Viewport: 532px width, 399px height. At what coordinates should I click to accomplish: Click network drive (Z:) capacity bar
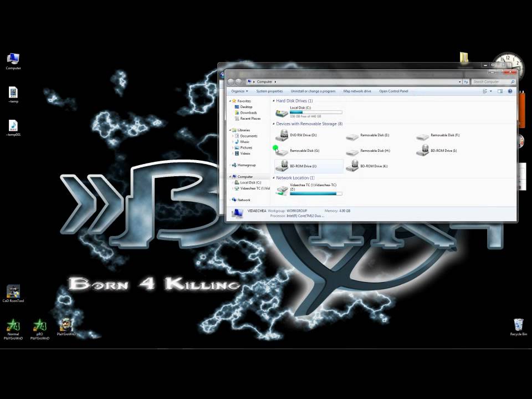pyautogui.click(x=316, y=194)
